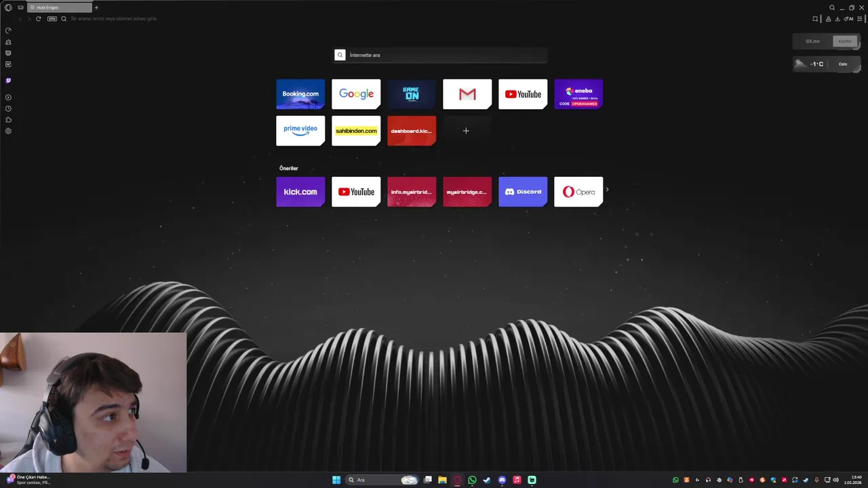The image size is (868, 488).
Task: Open GX Control speedometer in sidebar
Action: point(8,30)
